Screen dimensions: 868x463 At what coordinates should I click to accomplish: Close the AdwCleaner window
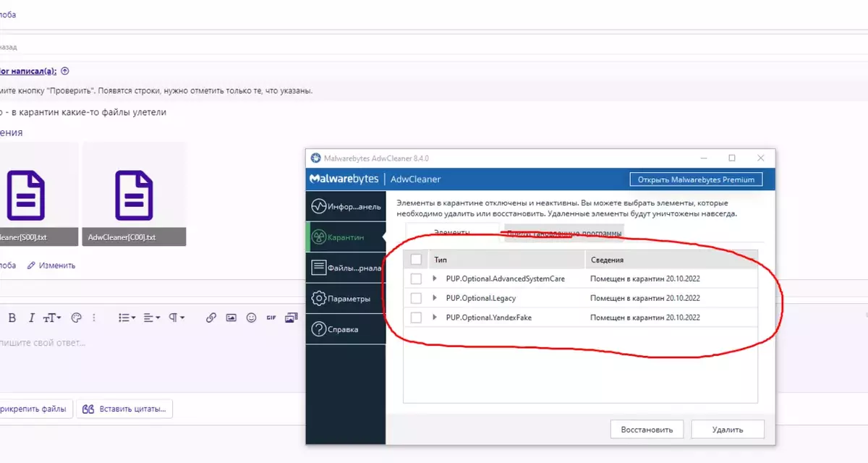click(760, 158)
